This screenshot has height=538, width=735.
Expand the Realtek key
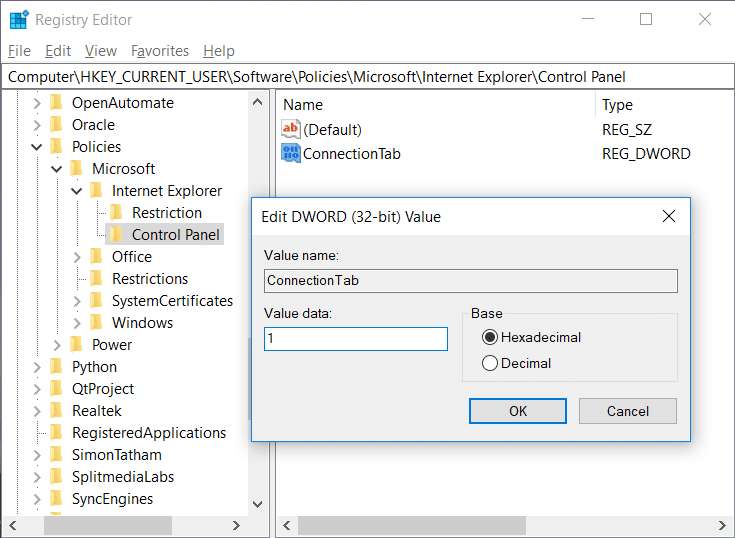(37, 411)
